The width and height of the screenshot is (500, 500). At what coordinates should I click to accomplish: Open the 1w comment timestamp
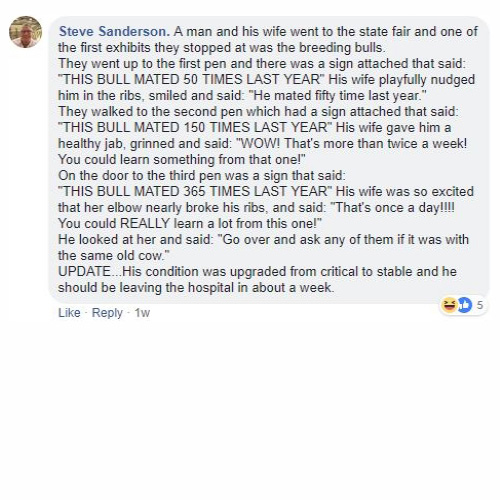[142, 313]
